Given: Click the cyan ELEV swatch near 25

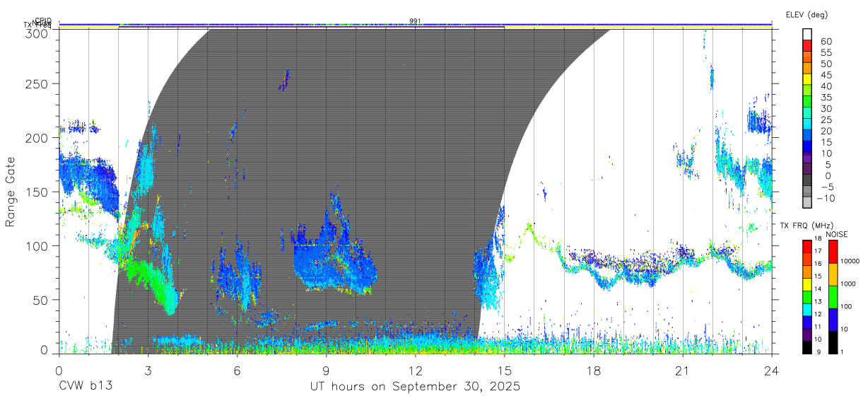Looking at the screenshot, I should (808, 123).
